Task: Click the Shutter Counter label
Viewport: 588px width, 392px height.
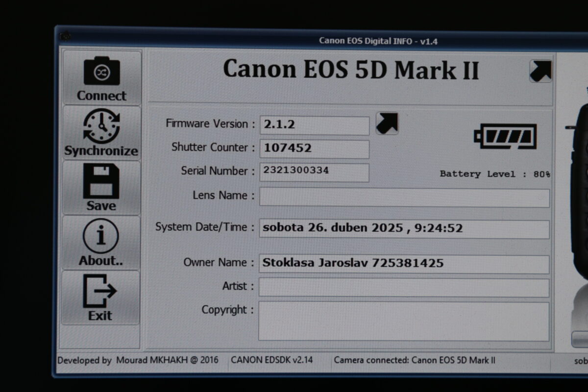Action: [x=213, y=147]
